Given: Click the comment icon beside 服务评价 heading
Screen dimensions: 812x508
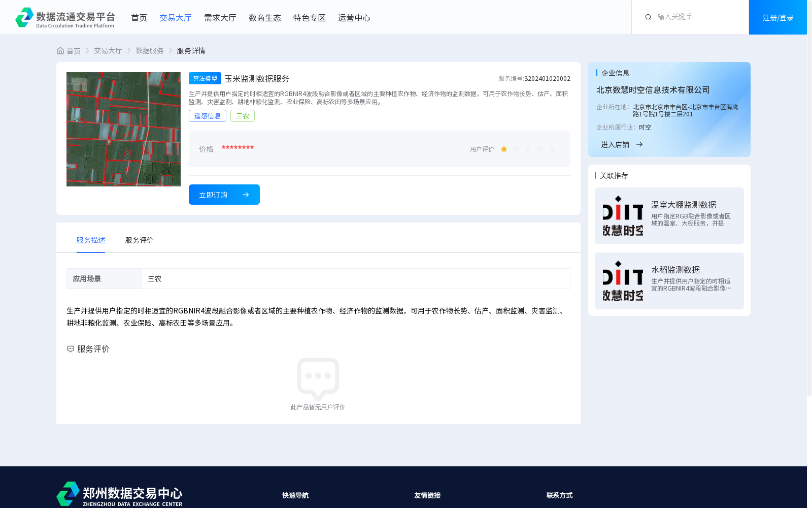Looking at the screenshot, I should pos(71,349).
